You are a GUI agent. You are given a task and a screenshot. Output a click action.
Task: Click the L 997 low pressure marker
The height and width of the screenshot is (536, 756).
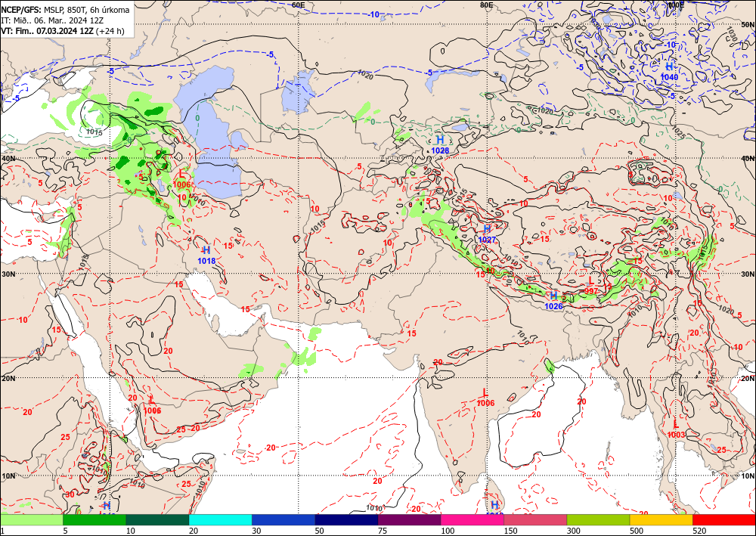pos(591,285)
